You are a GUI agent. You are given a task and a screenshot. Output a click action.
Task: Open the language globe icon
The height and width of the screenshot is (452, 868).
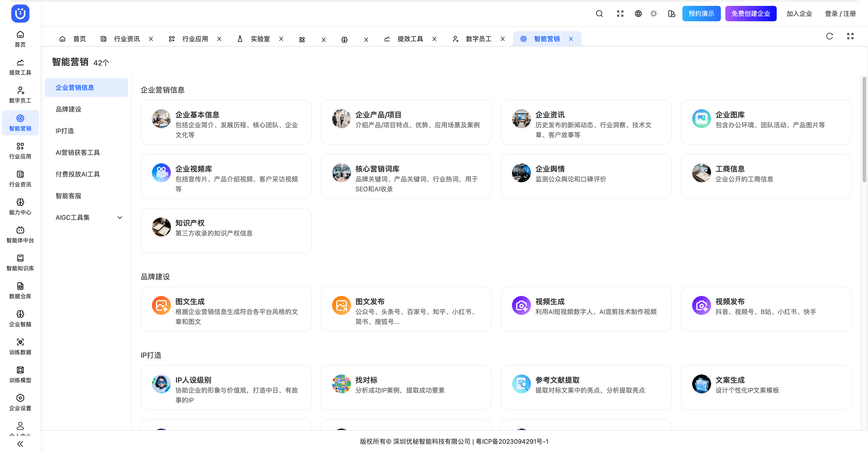(x=638, y=14)
